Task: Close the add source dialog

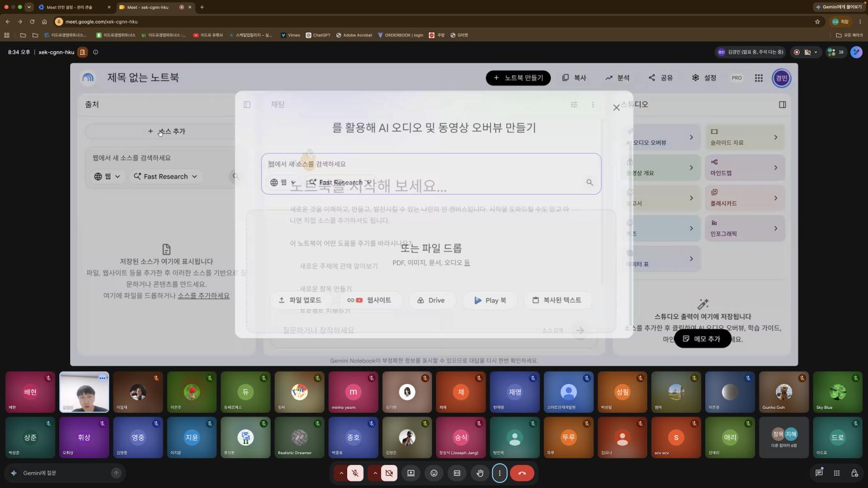Action: click(617, 107)
